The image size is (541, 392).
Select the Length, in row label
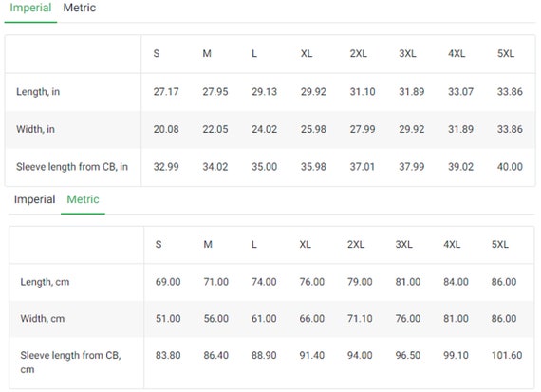[x=38, y=92]
